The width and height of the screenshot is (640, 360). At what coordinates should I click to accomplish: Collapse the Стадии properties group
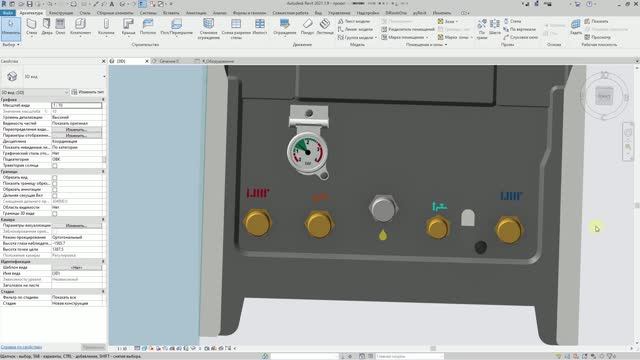103,291
